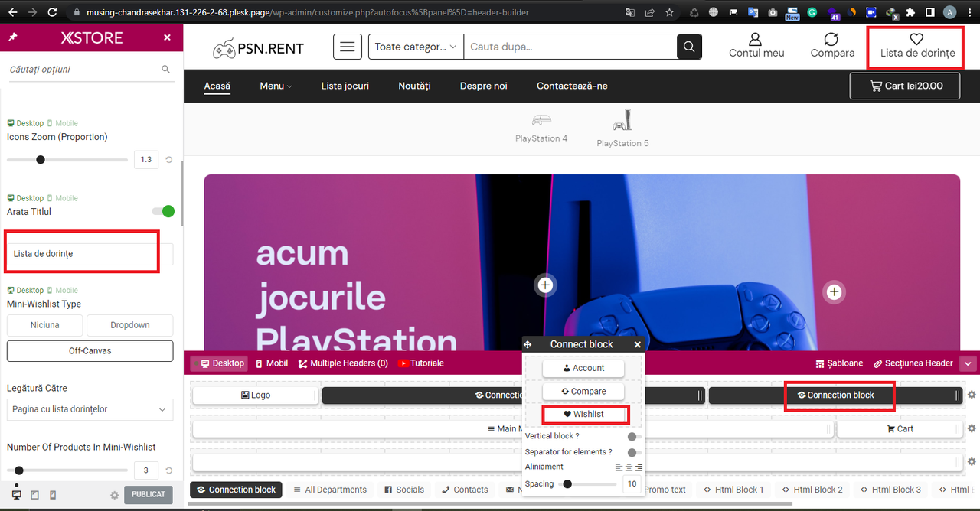Image resolution: width=980 pixels, height=511 pixels.
Task: Switch preview to tablet device icon
Action: click(34, 495)
